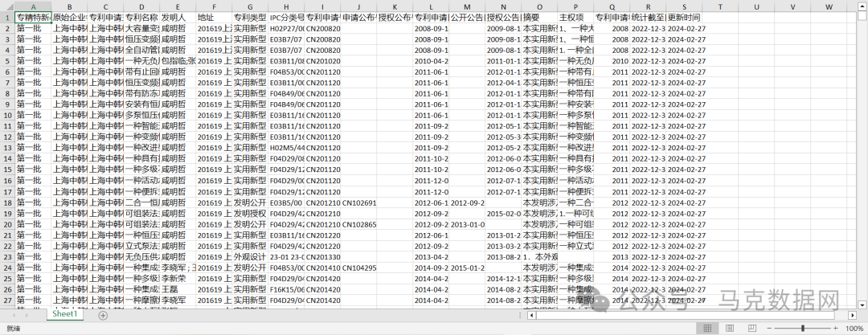Select cell F16K15/06 in row 26
This screenshot has height=335, width=868.
point(286,289)
